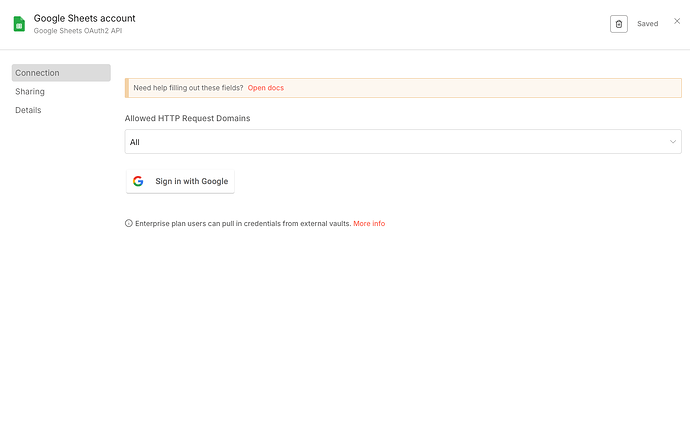Open the Allowed HTTP Request Domains field showing All
Screen dimensions: 690x423
click(x=400, y=142)
